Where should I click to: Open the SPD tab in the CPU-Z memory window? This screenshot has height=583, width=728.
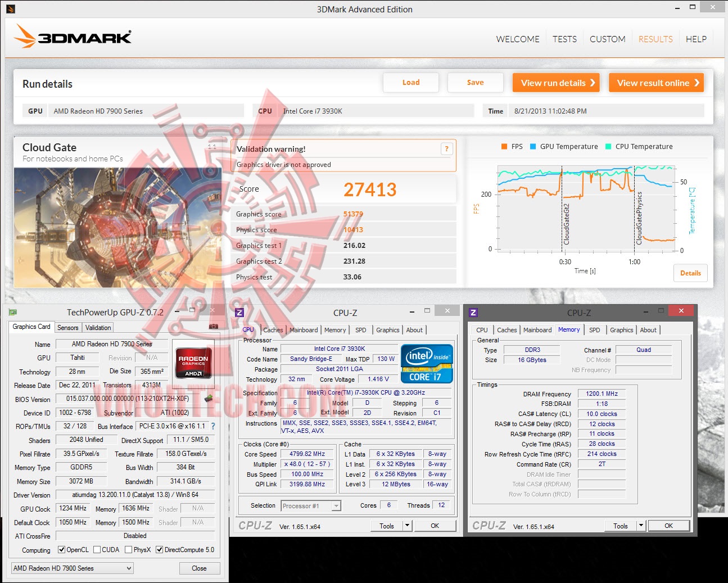(x=595, y=330)
